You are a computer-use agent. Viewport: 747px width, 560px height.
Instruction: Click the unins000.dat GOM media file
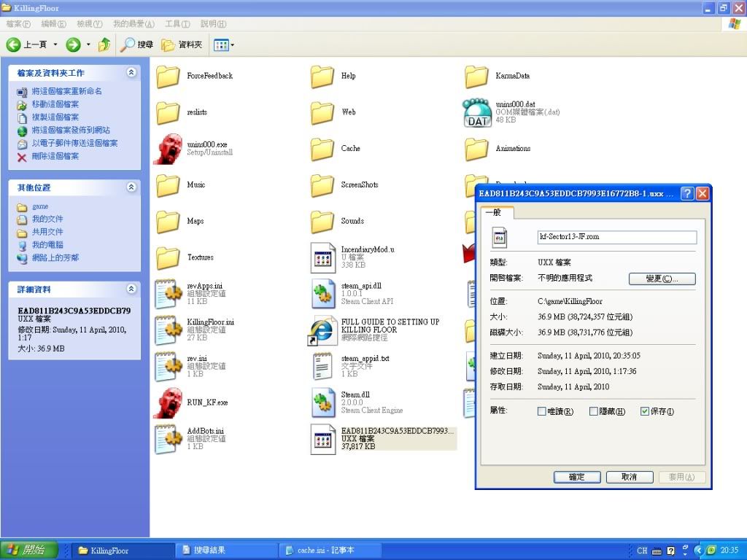477,112
